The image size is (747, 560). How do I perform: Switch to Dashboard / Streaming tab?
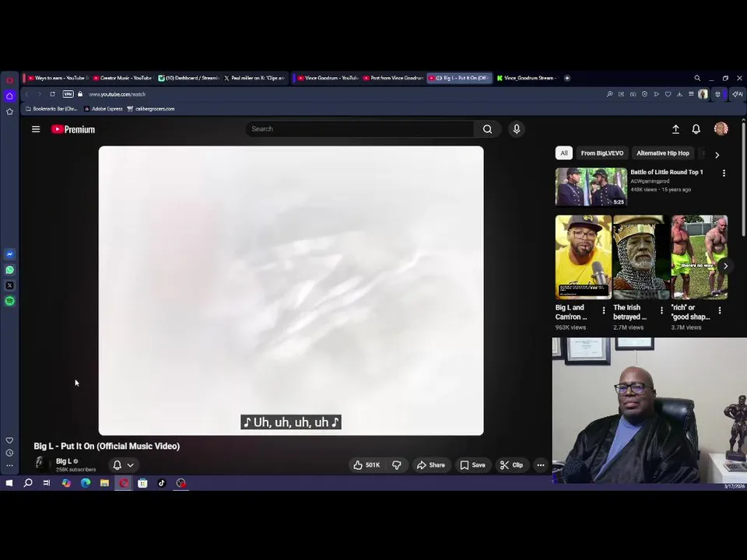coord(188,78)
